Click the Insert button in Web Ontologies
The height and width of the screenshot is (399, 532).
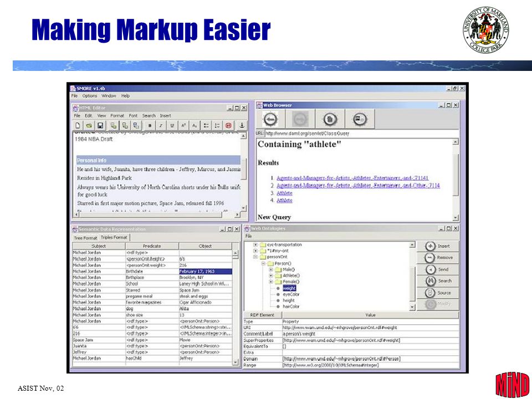tap(437, 246)
